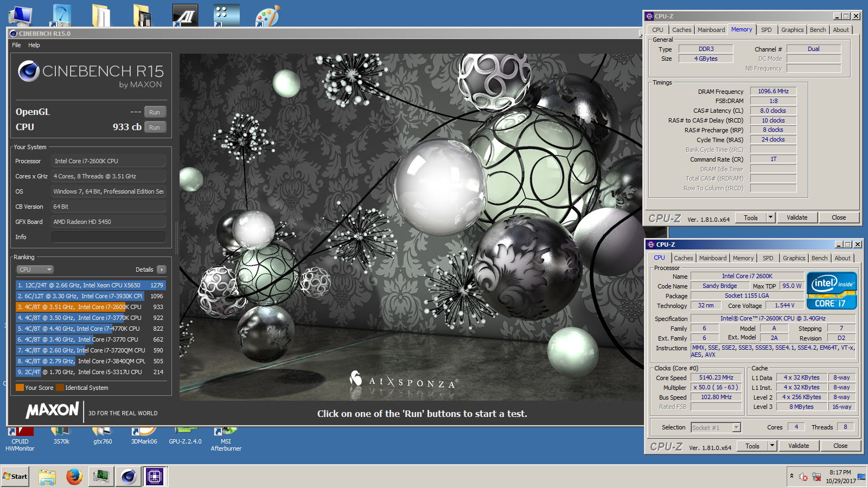Click the volume icon in system tray
The width and height of the screenshot is (868, 488).
(x=803, y=477)
